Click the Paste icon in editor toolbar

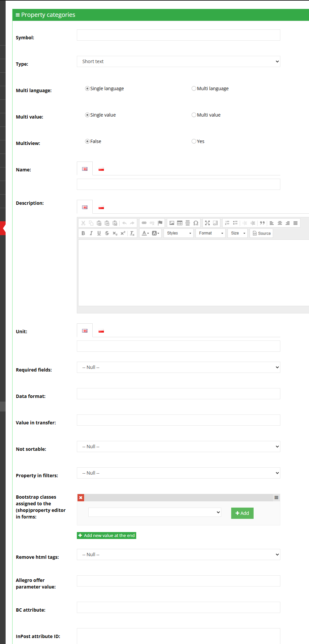tap(99, 223)
